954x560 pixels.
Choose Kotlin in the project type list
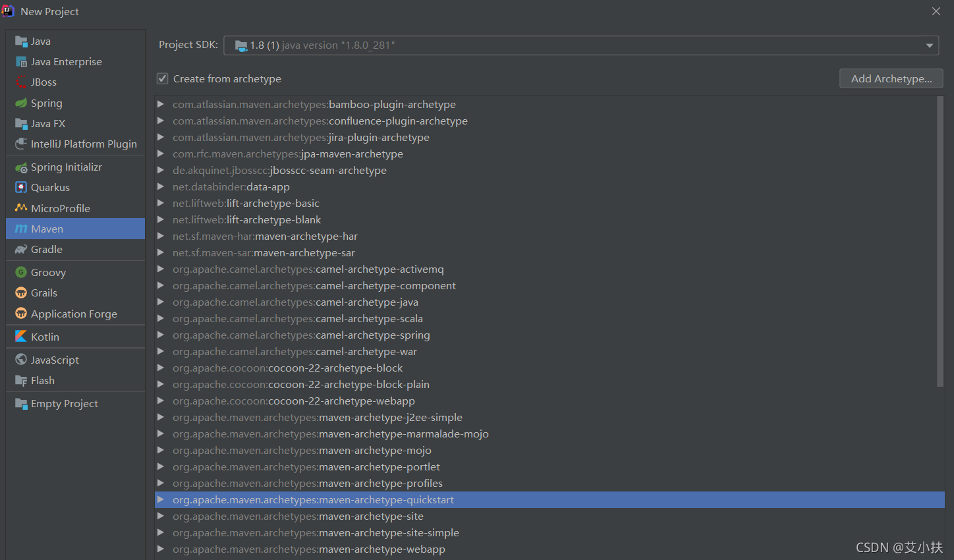[75, 337]
